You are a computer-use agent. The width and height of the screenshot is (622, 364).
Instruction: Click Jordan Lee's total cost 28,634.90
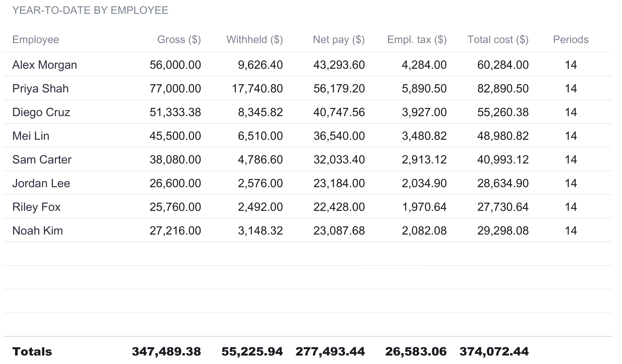click(503, 183)
